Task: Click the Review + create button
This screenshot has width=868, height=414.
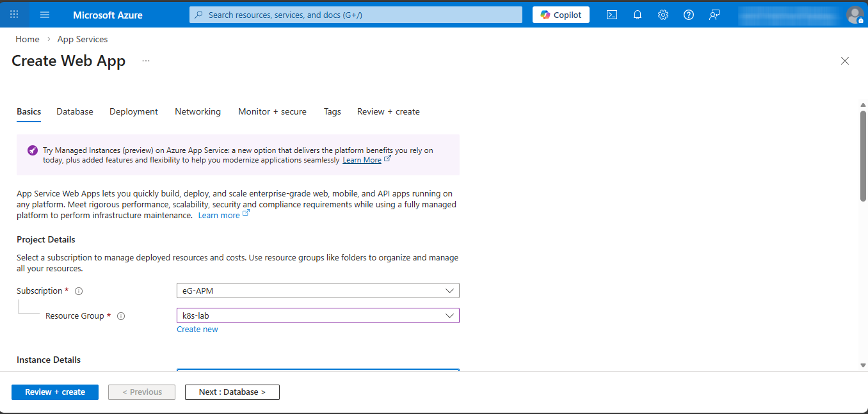Action: pos(55,392)
